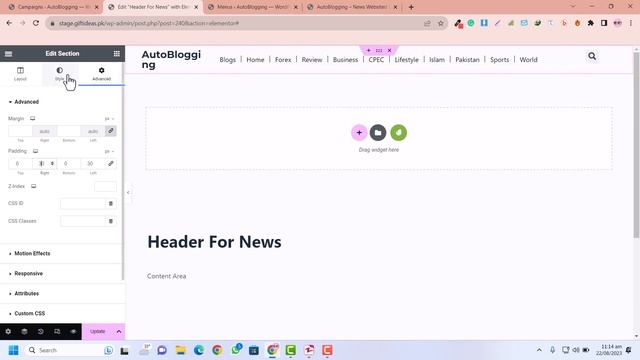
Task: Open the Elementor hamburger menu
Action: click(x=9, y=53)
